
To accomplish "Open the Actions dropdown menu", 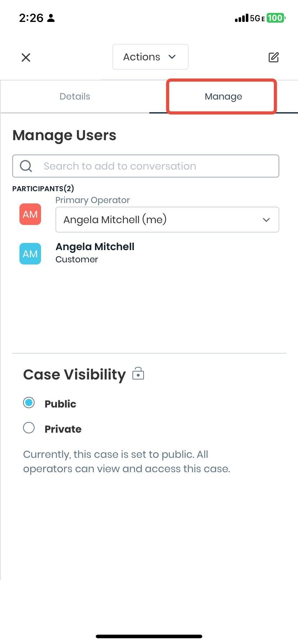I will coord(150,57).
